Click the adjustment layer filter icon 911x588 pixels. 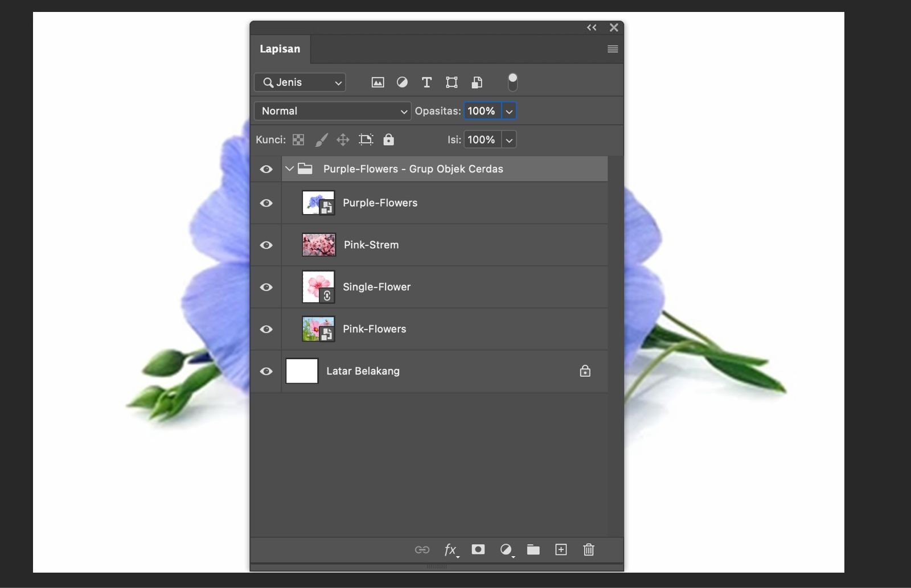402,83
